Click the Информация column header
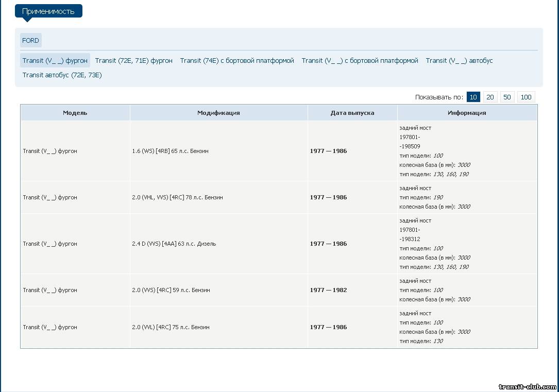 (x=467, y=113)
